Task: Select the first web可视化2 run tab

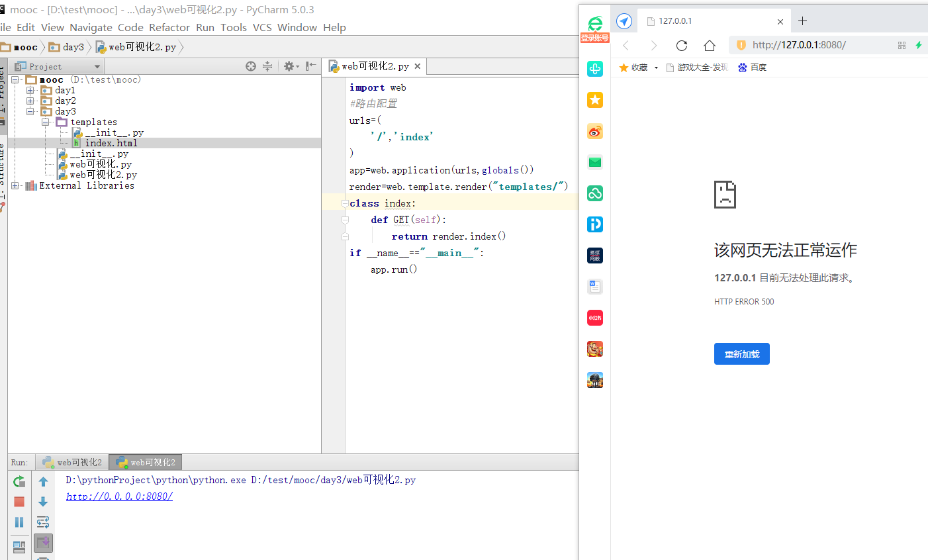Action: pyautogui.click(x=72, y=462)
